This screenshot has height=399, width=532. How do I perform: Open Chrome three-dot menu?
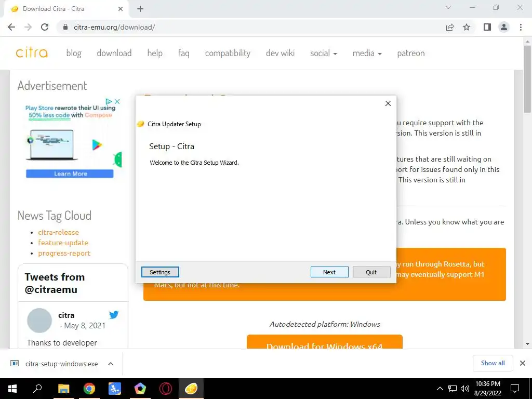(x=521, y=27)
